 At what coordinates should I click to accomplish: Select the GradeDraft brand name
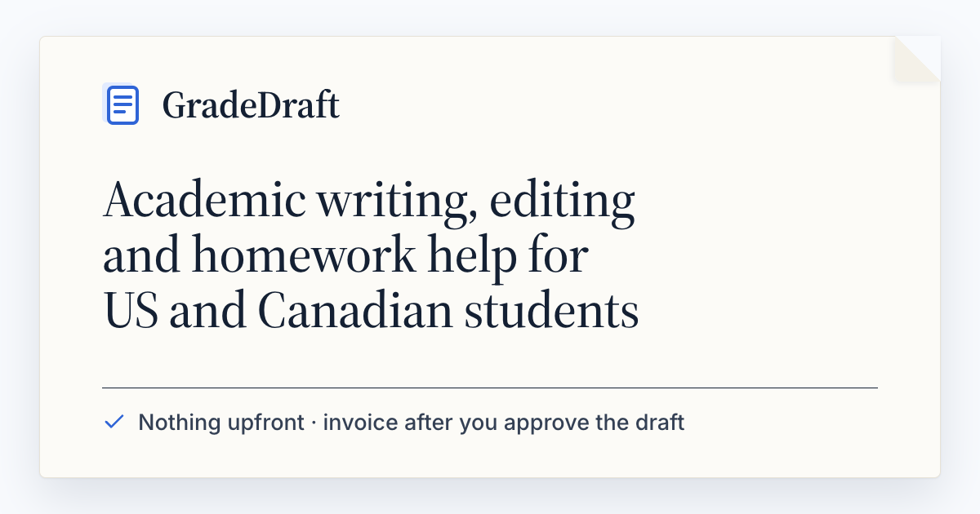click(x=251, y=106)
